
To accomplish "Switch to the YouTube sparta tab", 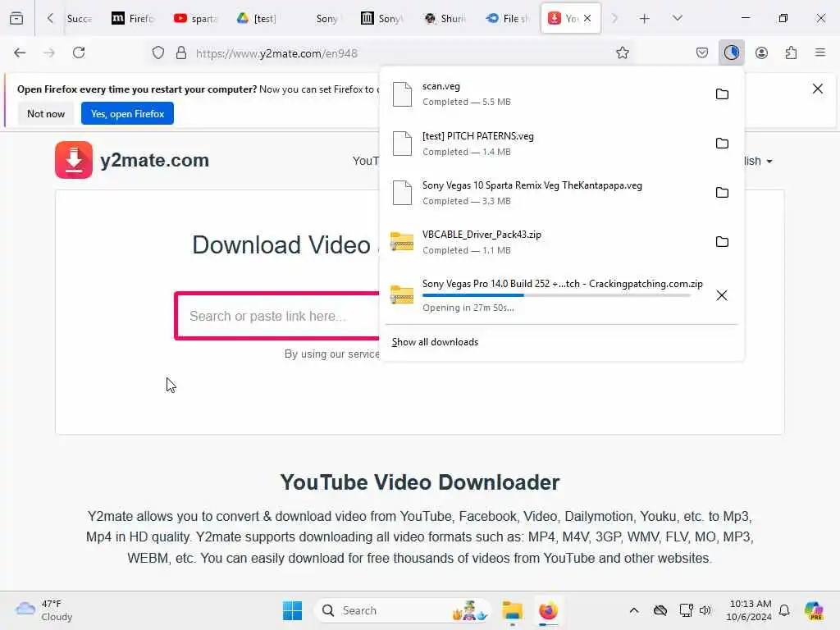I will (195, 19).
